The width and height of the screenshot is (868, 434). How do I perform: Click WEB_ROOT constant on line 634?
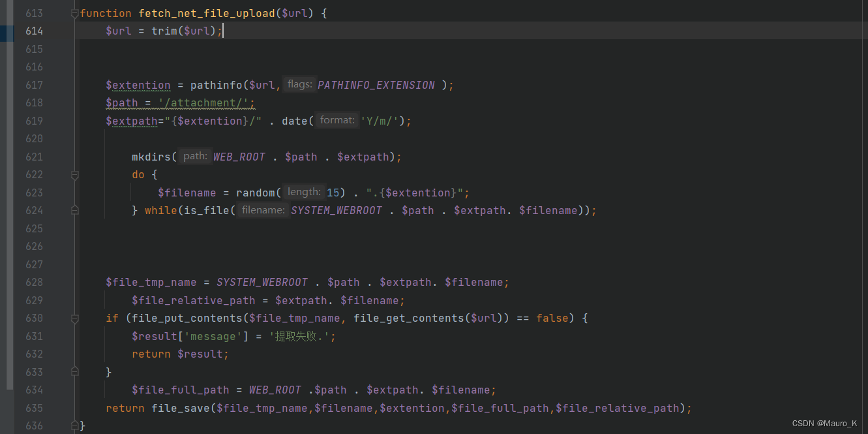point(275,390)
